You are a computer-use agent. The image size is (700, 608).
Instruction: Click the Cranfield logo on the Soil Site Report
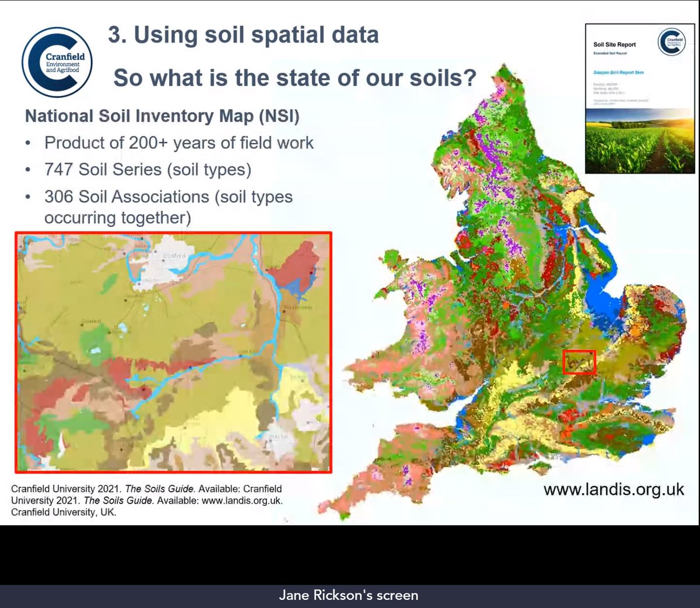tap(671, 43)
